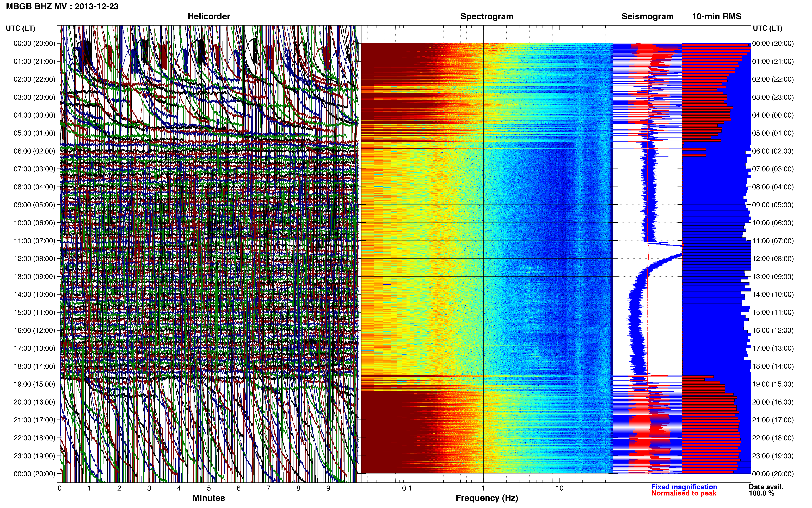This screenshot has width=812, height=508.
Task: Click the 10 tick on the frequency axis
Action: [559, 488]
